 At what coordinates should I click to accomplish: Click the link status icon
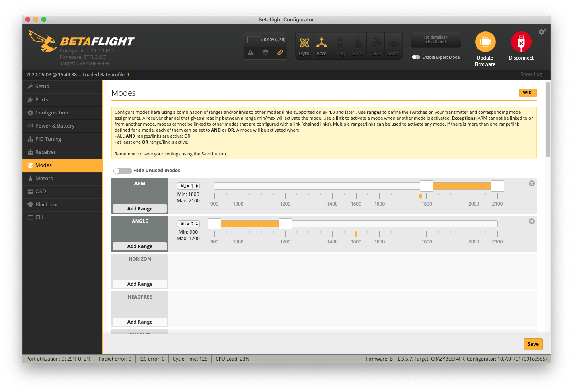tap(280, 52)
